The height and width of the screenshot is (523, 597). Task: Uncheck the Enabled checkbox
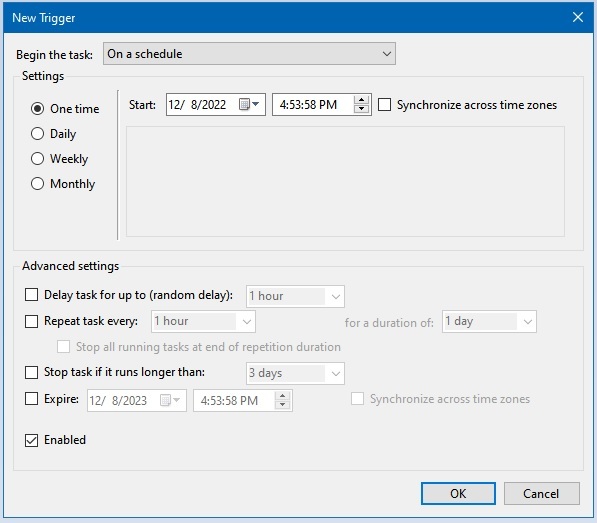click(31, 440)
